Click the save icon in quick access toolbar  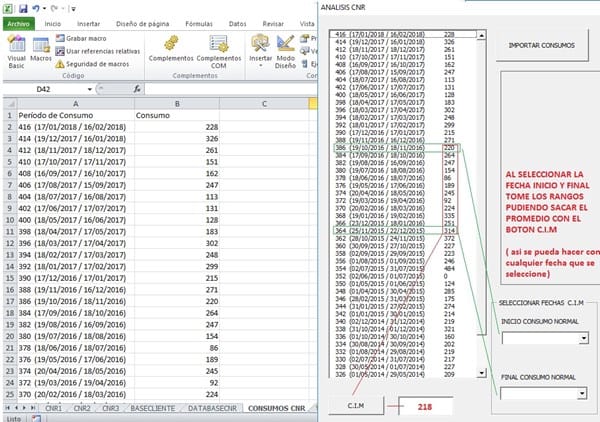click(24, 7)
